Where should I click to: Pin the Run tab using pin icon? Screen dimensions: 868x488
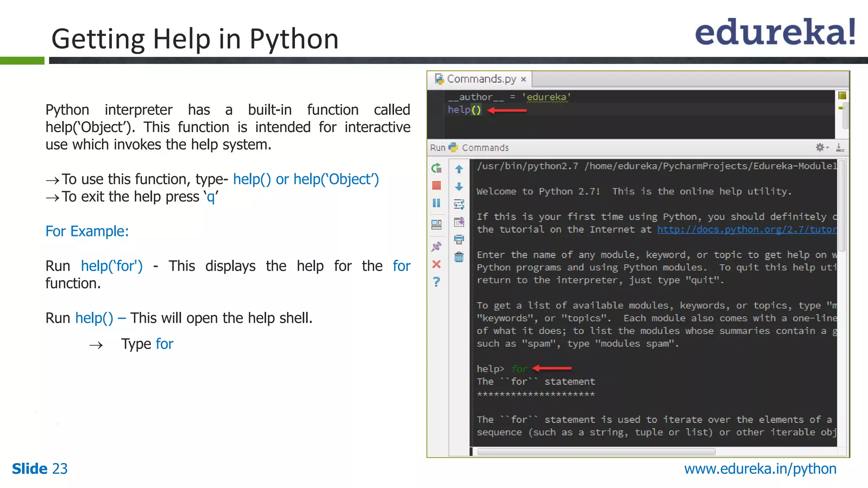[x=437, y=247]
